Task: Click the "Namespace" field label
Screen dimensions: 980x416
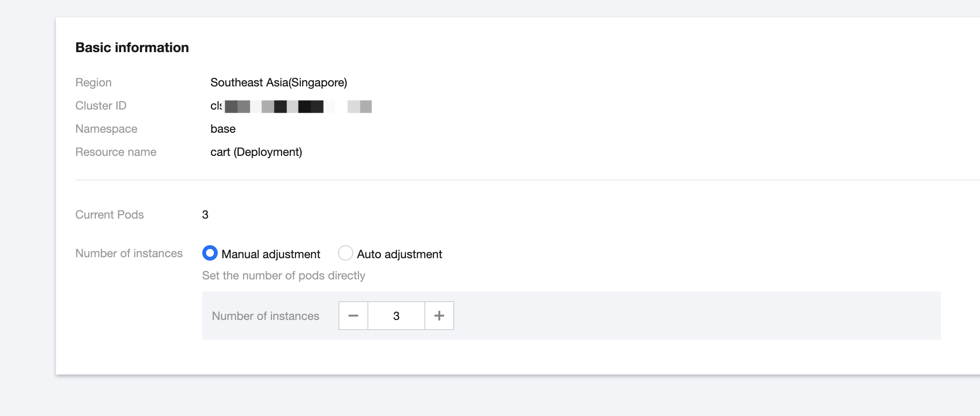Action: click(x=106, y=129)
